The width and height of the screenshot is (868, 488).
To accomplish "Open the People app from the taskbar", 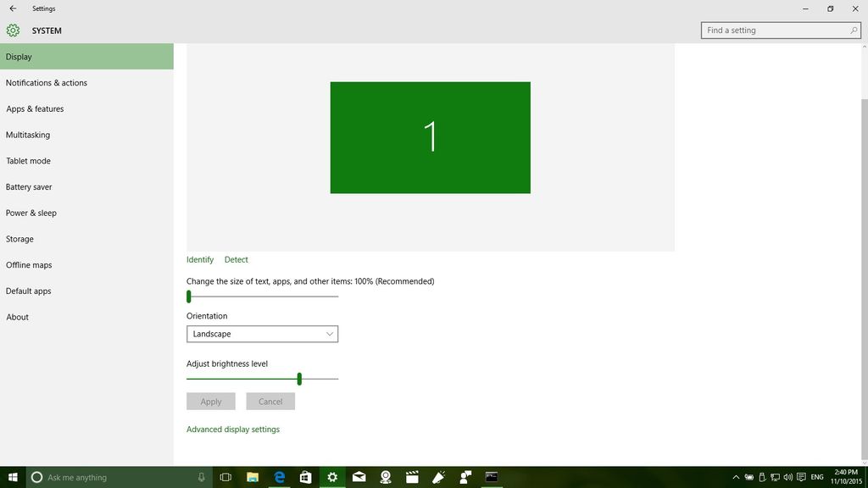I will pos(465,477).
